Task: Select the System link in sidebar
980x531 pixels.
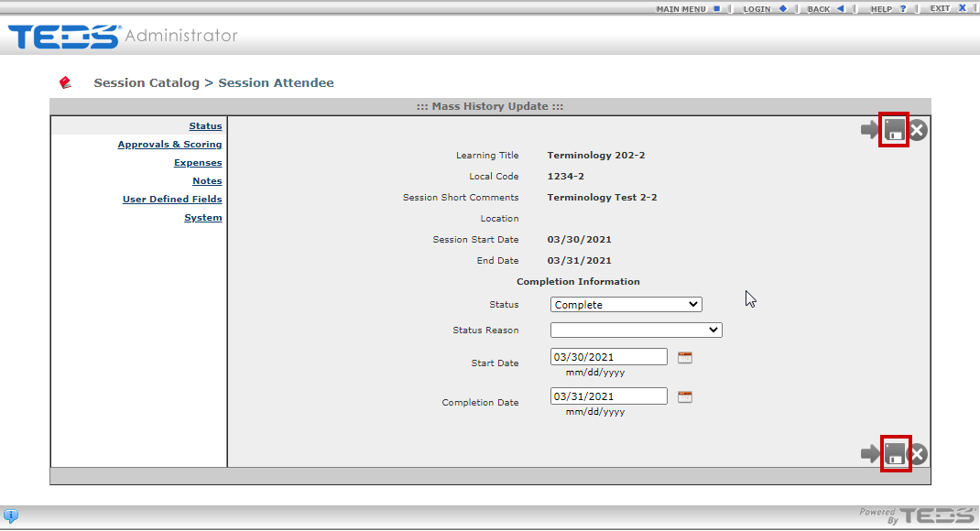Action: coord(202,218)
